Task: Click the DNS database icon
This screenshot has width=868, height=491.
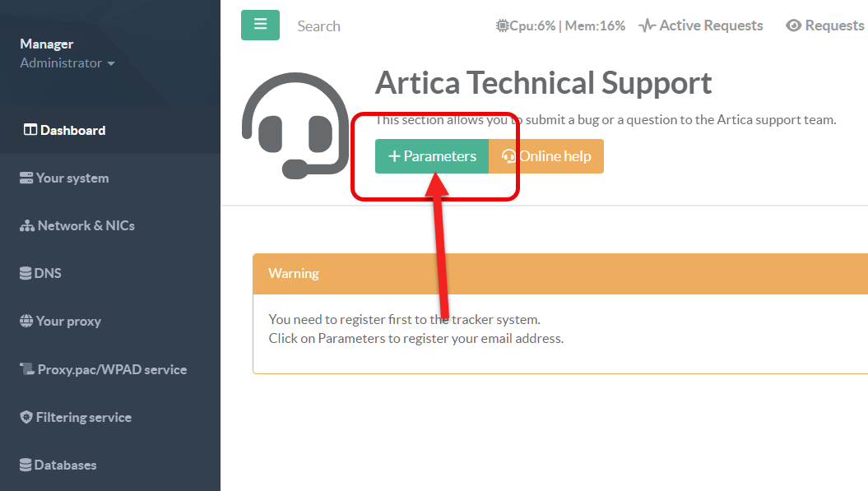Action: pyautogui.click(x=26, y=274)
